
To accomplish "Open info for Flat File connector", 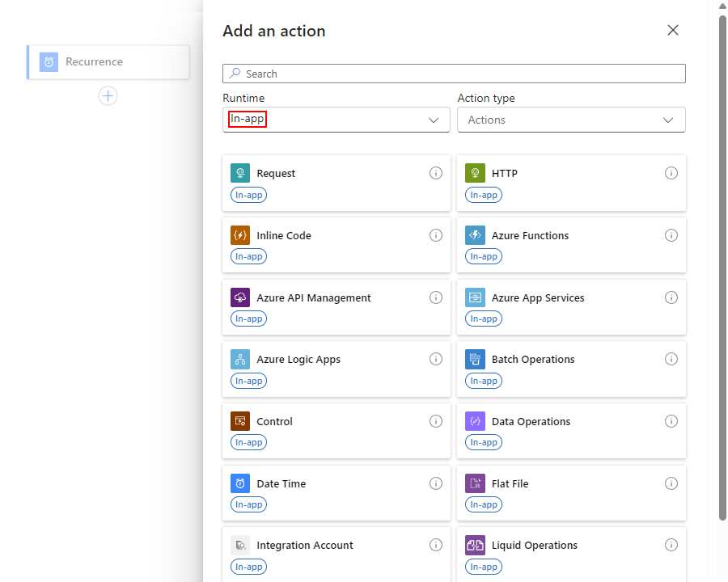I will tap(671, 483).
